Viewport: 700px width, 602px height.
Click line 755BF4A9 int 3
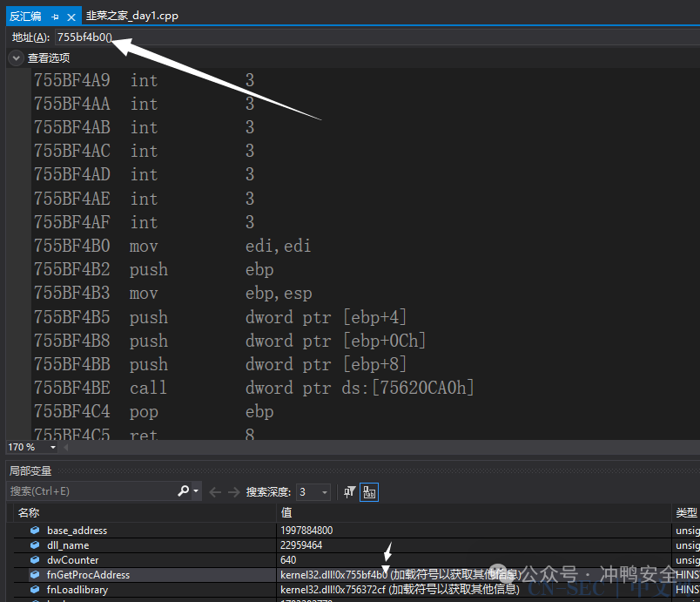145,80
